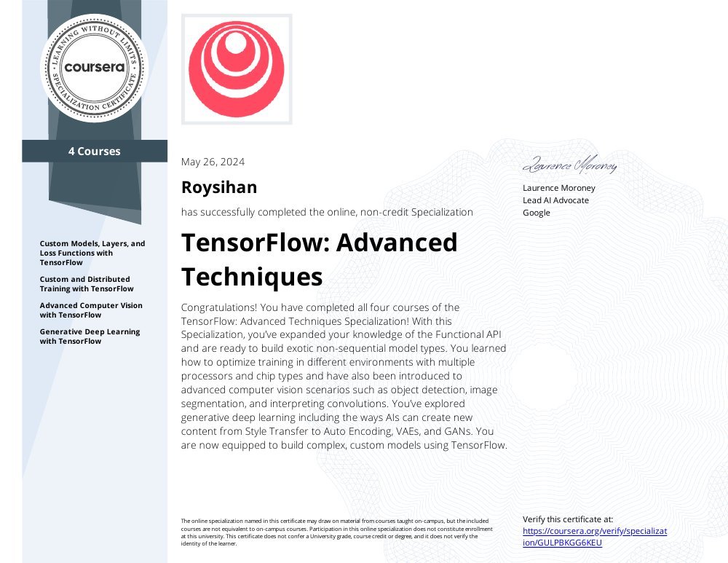Click the title 'TensorFlow: Advanced Techniques'

click(320, 259)
